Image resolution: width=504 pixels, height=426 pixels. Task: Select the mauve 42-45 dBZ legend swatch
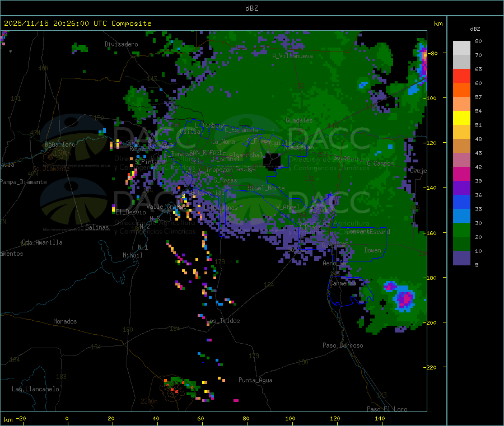pos(461,160)
